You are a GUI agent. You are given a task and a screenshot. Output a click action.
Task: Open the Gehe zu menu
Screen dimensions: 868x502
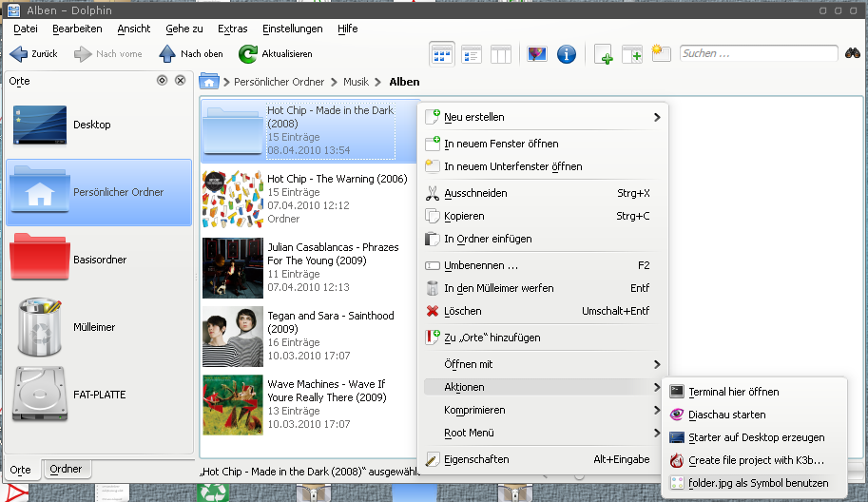183,29
